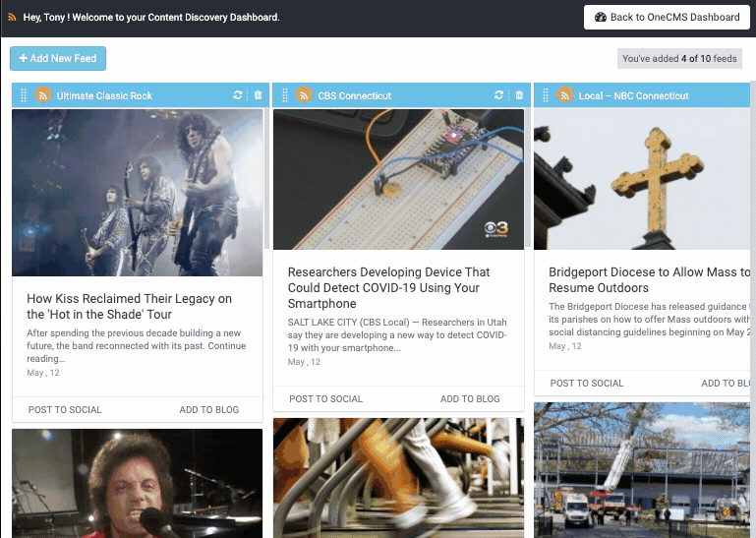Post the Kiss article to social

coord(65,410)
